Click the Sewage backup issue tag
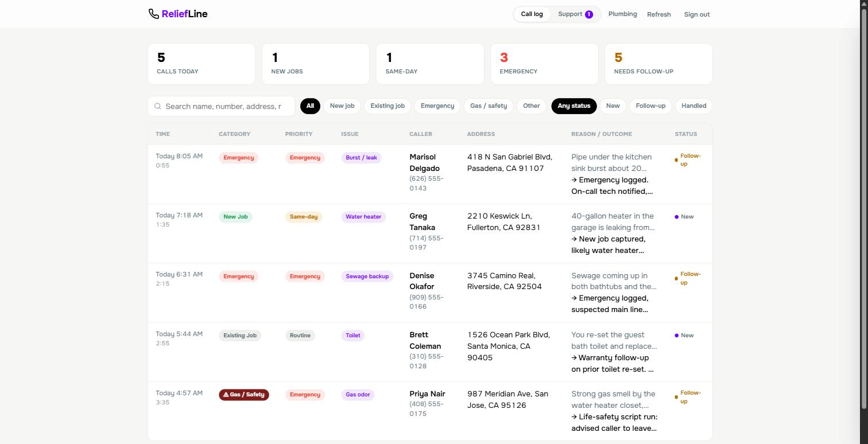868x444 pixels. point(367,276)
